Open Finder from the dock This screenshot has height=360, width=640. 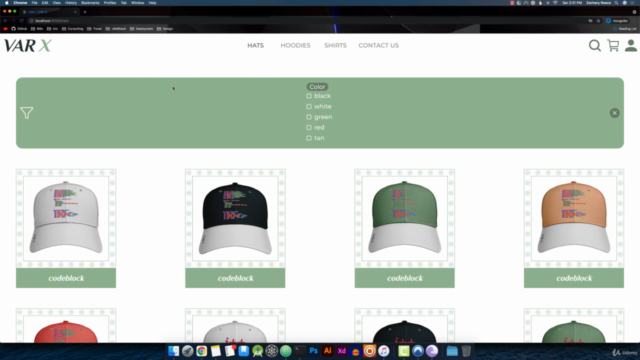(x=173, y=351)
